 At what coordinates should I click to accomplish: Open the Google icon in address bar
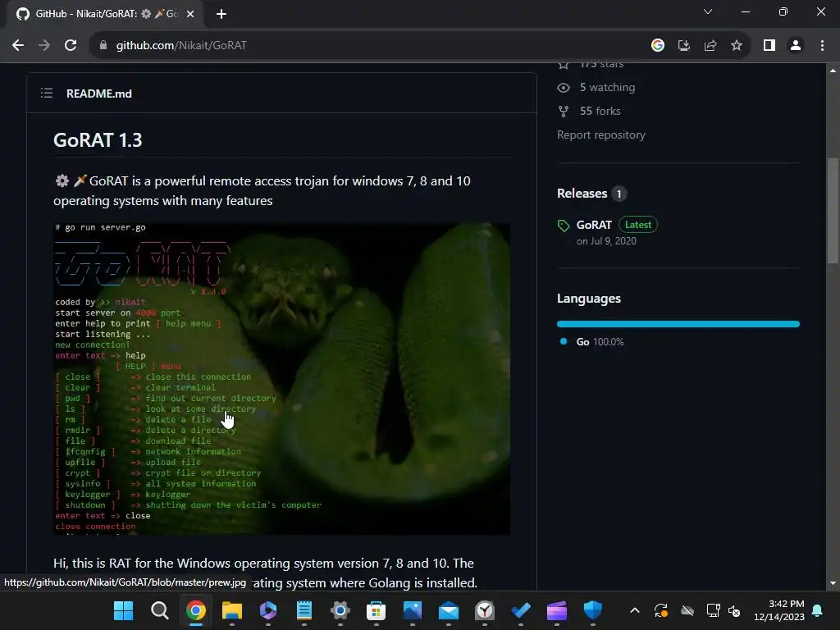tap(657, 46)
